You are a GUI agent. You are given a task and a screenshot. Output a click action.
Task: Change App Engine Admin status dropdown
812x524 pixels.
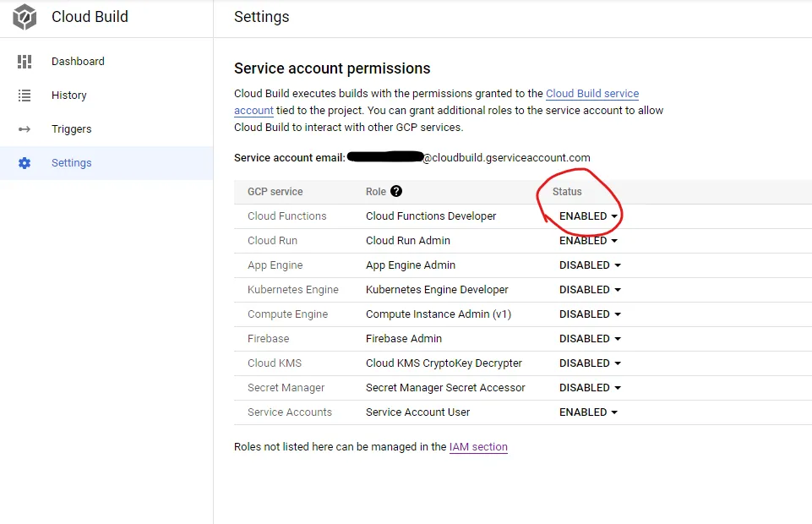pos(591,265)
